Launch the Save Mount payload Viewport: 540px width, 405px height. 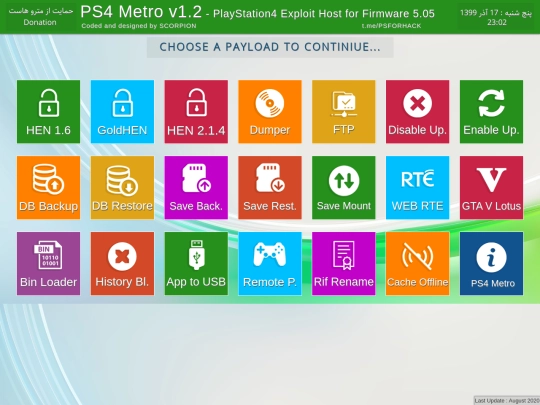click(x=344, y=187)
